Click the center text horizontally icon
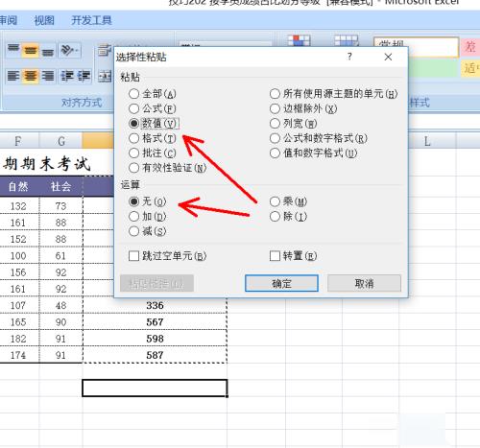This screenshot has height=448, width=480. pyautogui.click(x=31, y=76)
